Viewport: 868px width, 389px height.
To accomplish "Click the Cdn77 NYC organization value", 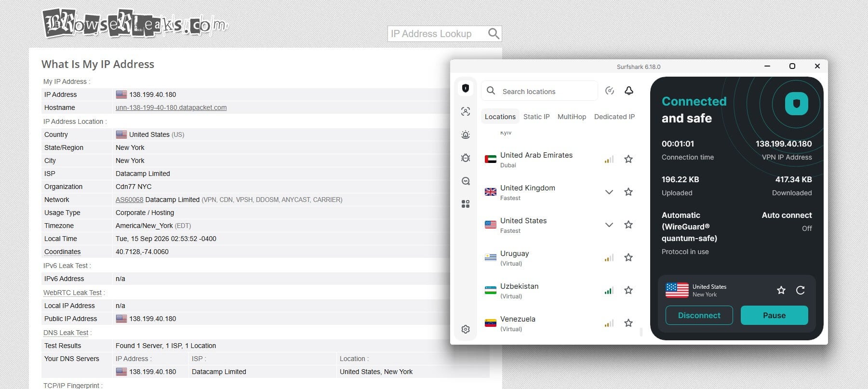I will pos(134,187).
